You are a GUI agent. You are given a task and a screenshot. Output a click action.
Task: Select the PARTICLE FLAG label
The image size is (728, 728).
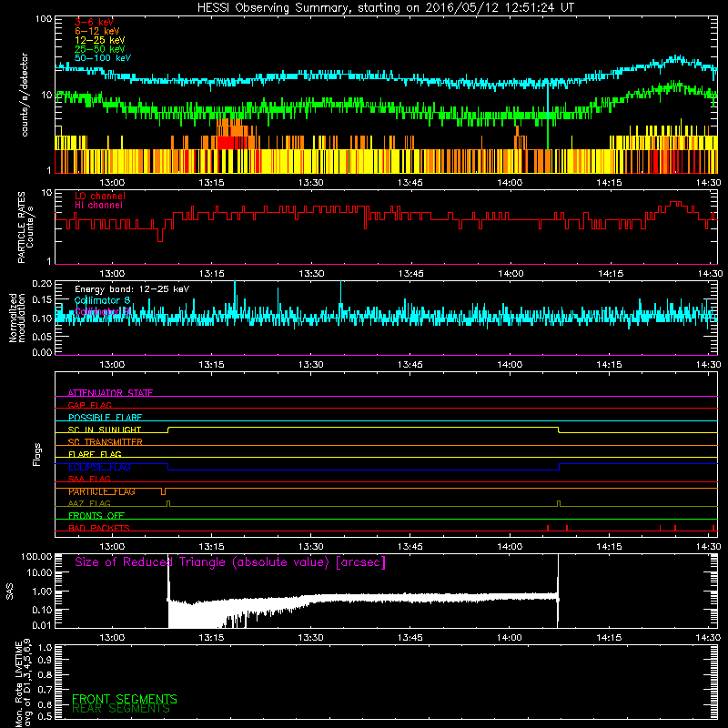(x=102, y=491)
